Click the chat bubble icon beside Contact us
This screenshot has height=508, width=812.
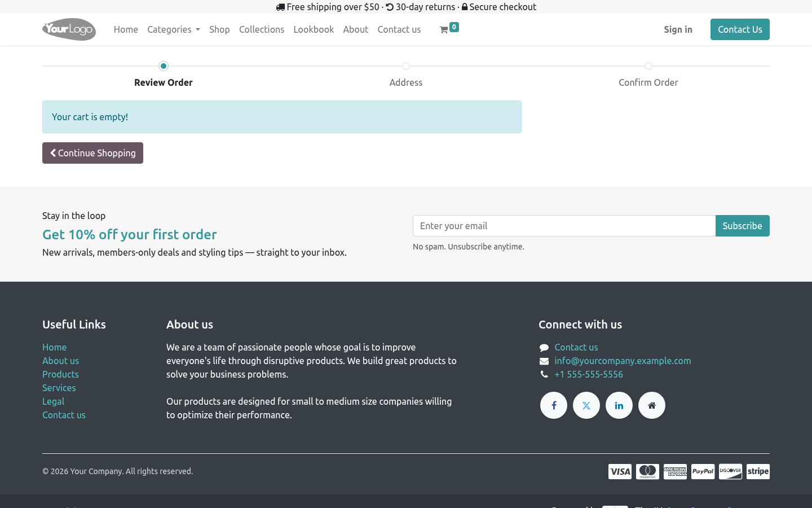click(544, 348)
